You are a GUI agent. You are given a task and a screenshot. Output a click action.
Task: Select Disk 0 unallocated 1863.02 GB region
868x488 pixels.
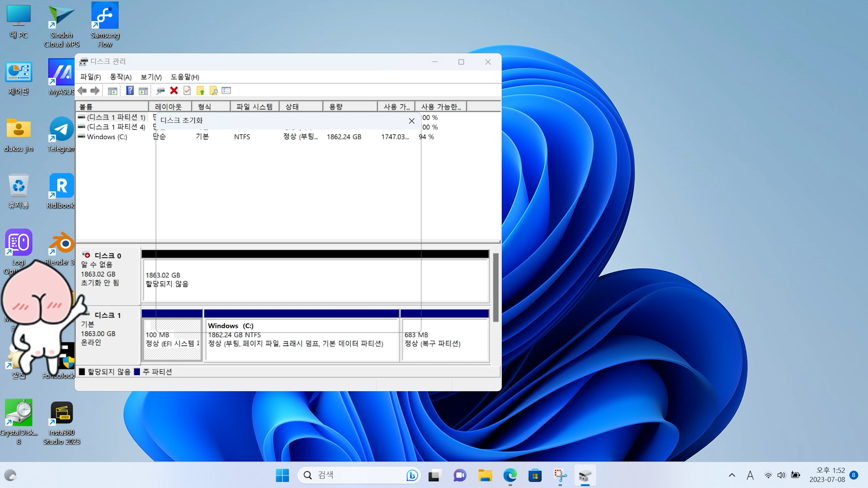(x=315, y=280)
